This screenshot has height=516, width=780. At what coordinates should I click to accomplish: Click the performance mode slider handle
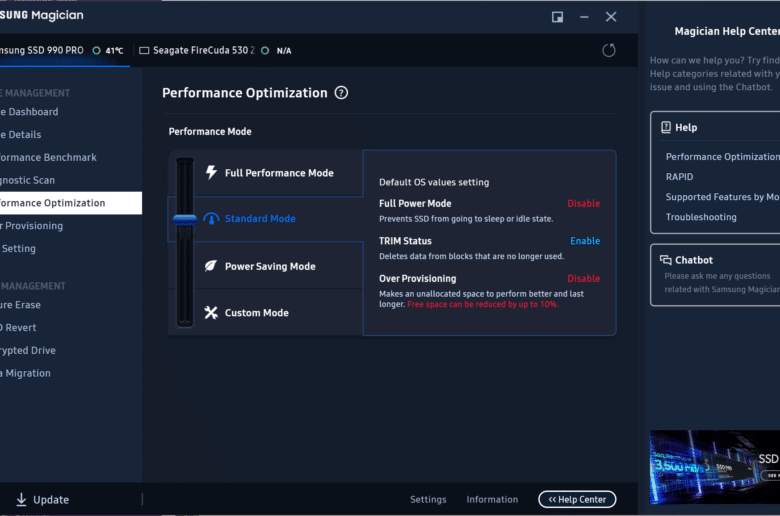185,219
